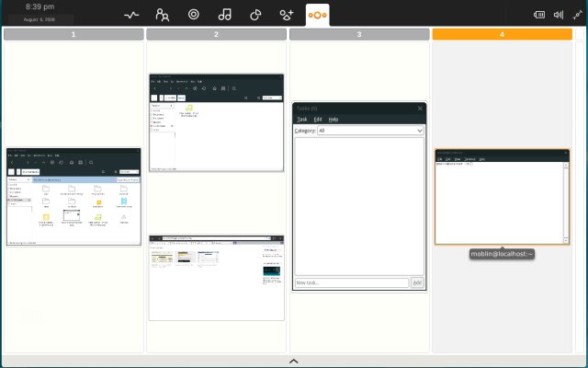Screen dimensions: 588x368
Task: Open the Pasteboard panel icon
Action: 255,15
